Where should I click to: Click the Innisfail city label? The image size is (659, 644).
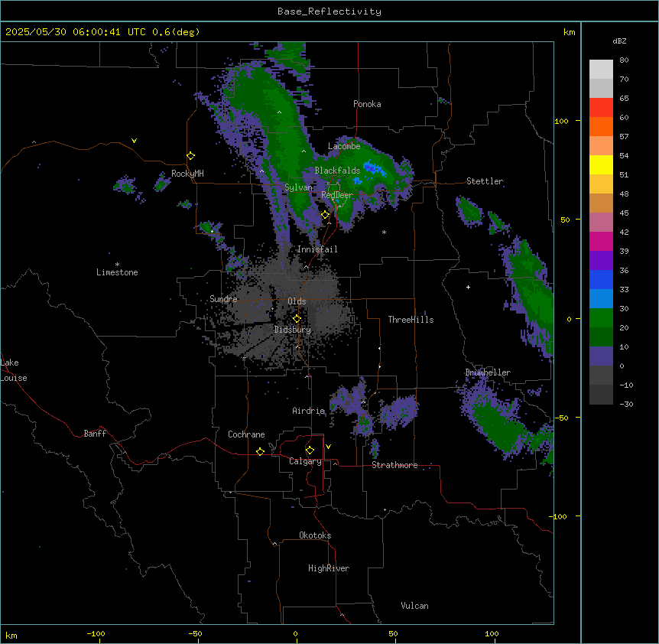(317, 249)
